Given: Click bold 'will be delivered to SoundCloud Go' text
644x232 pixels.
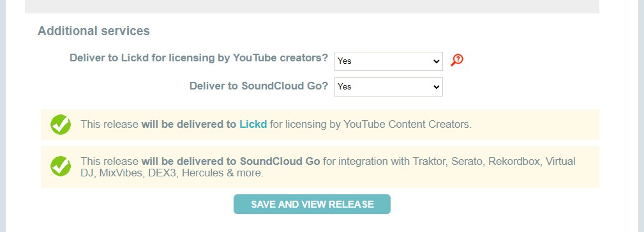Looking at the screenshot, I should click(230, 161).
